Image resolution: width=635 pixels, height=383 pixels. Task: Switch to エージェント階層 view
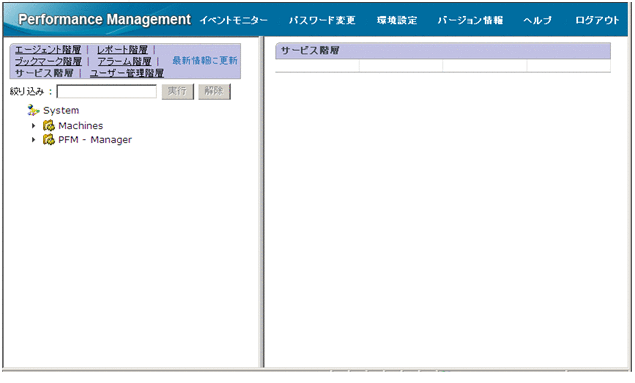[x=48, y=50]
